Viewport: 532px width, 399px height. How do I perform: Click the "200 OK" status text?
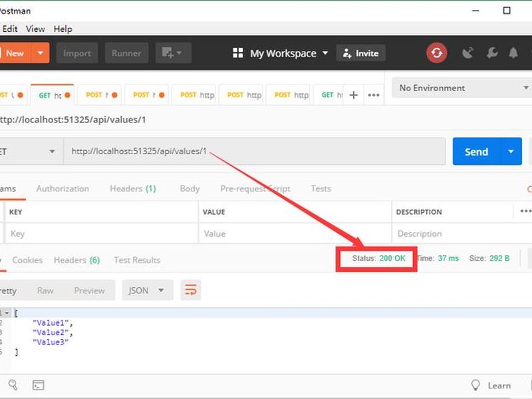(392, 258)
